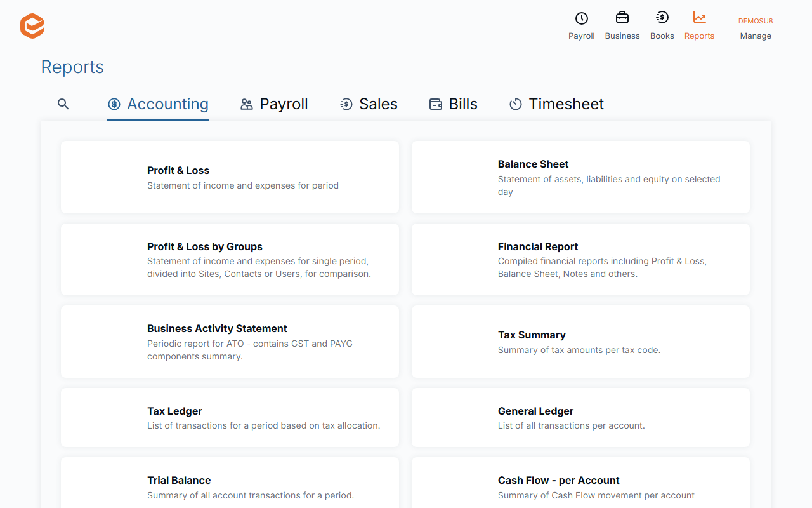Click the Business label in top navigation
Viewport: 812px width, 508px height.
[x=622, y=36]
